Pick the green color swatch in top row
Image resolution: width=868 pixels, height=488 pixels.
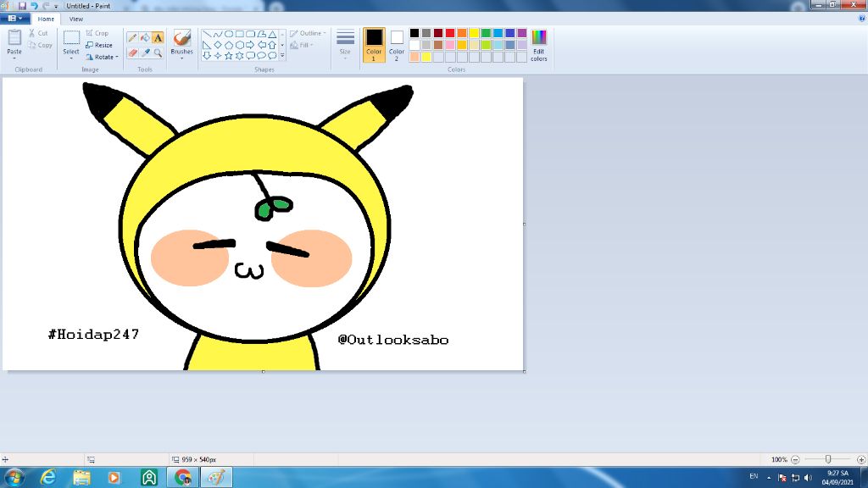[486, 33]
